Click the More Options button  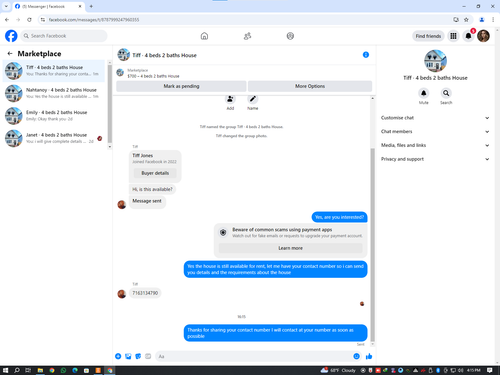(x=310, y=86)
